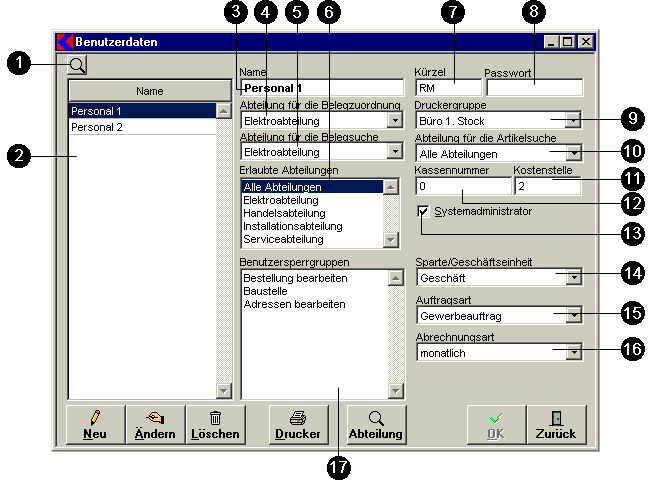This screenshot has width=652, height=482.
Task: Expand the Abrechnungsart dropdown
Action: point(572,352)
